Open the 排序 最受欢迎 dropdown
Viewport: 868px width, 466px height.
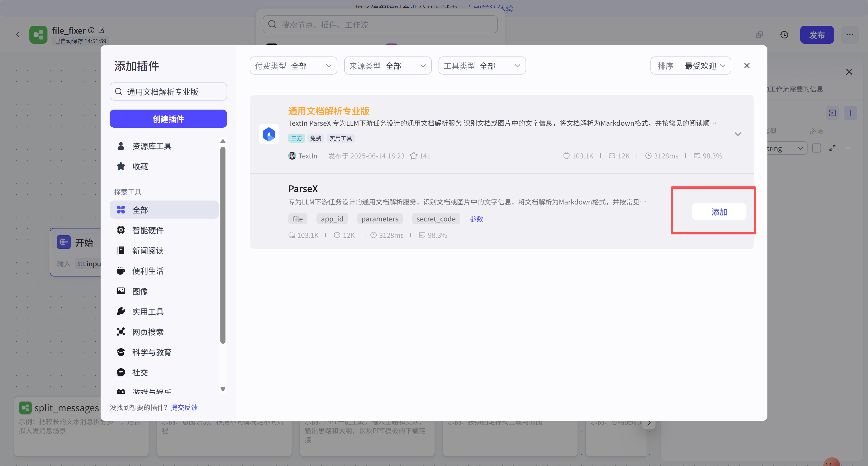point(691,66)
